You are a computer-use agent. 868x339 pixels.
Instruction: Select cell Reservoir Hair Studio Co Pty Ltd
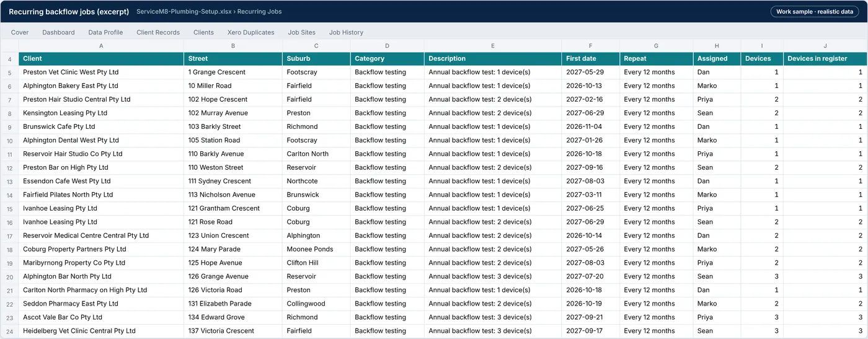click(x=101, y=154)
